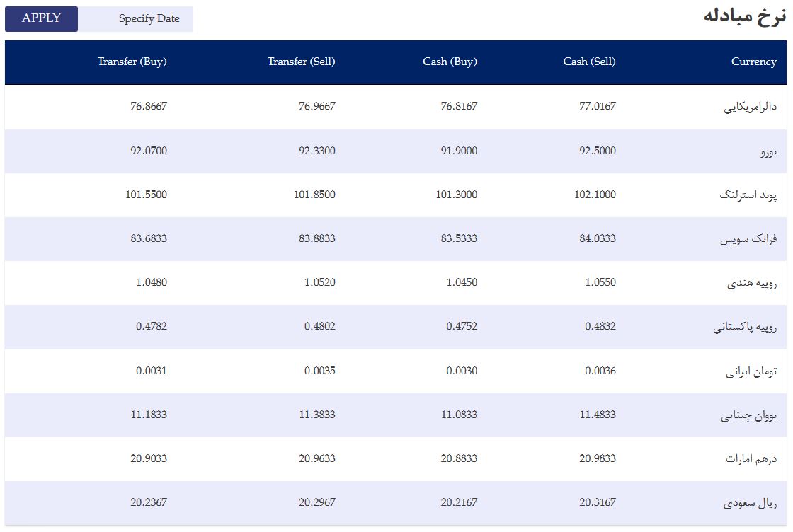
Task: Select currency name پوند استرلنگ
Action: tap(748, 195)
